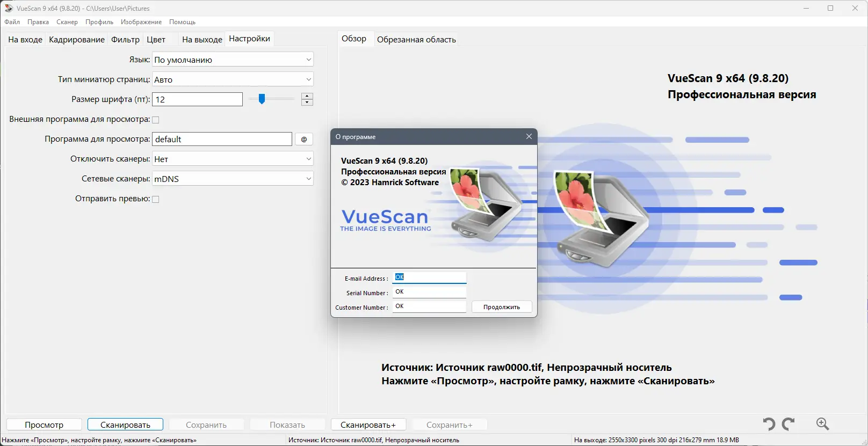Click the Сканировать button
This screenshot has height=446, width=868.
pyautogui.click(x=125, y=425)
